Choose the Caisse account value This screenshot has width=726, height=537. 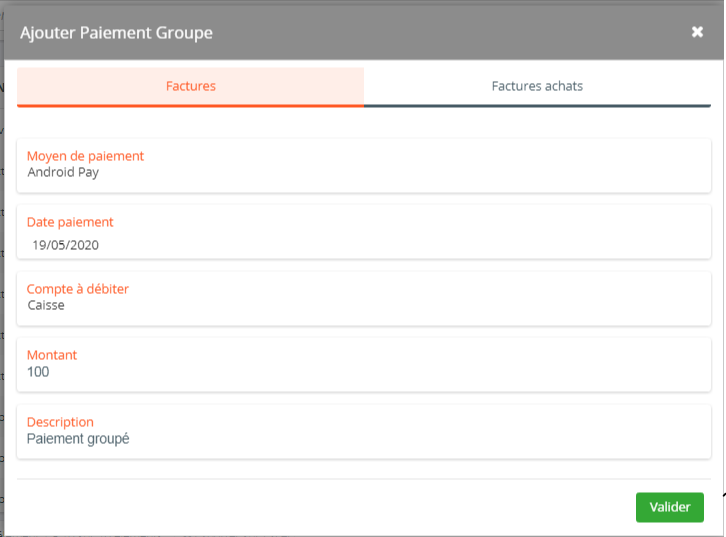[46, 305]
